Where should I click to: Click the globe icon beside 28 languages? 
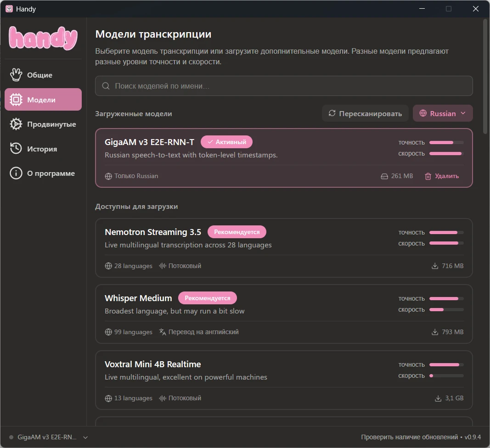108,266
